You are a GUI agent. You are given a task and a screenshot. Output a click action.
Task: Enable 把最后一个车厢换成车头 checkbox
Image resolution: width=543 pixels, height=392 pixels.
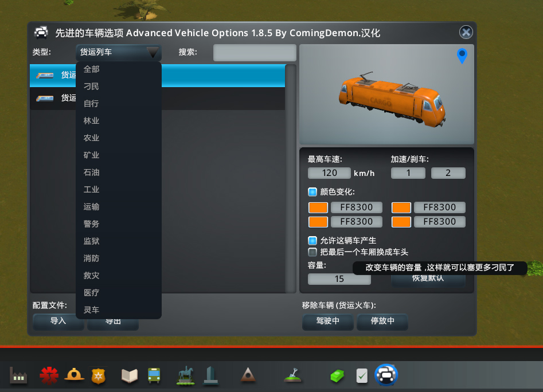(x=312, y=252)
